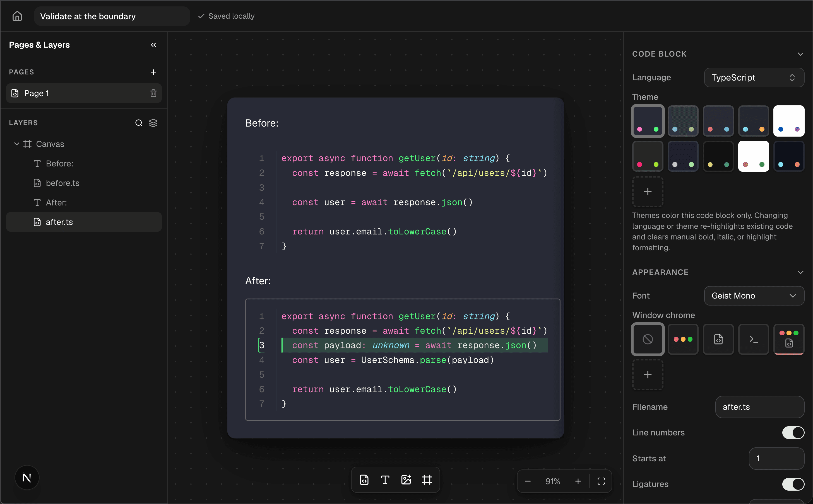Screen dimensions: 813x504
Task: Collapse the APPEARANCE section
Action: coord(800,272)
